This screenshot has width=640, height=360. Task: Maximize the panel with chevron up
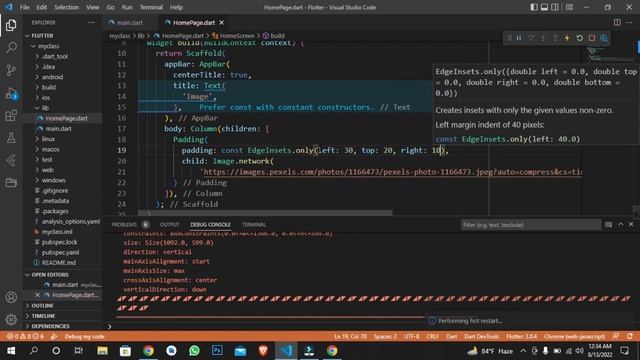(x=621, y=224)
